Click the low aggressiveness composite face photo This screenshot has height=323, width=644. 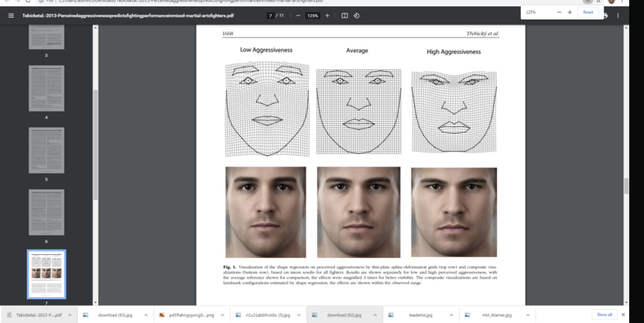click(266, 212)
